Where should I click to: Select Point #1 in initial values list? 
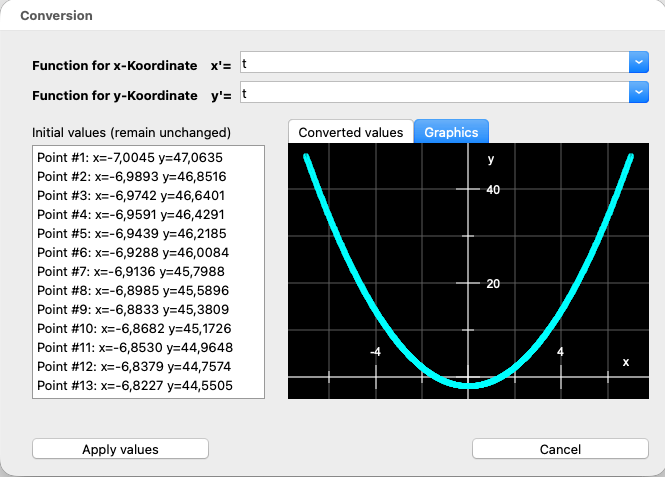[x=129, y=157]
